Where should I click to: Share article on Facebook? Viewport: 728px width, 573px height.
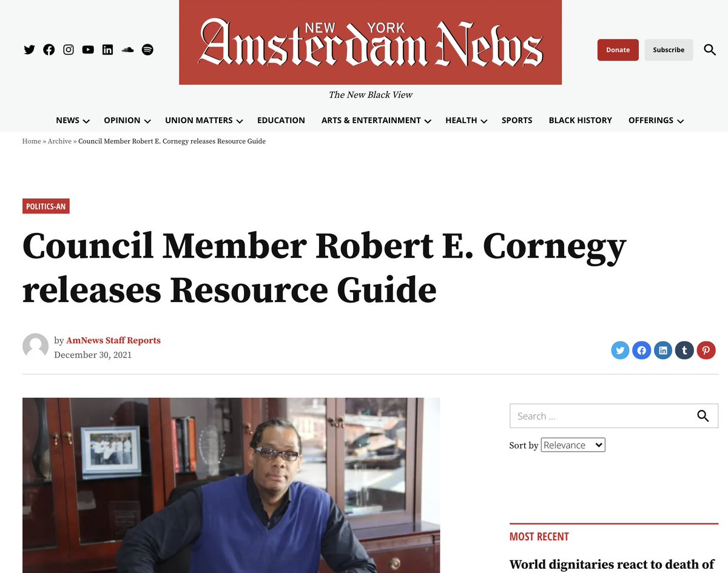[642, 350]
